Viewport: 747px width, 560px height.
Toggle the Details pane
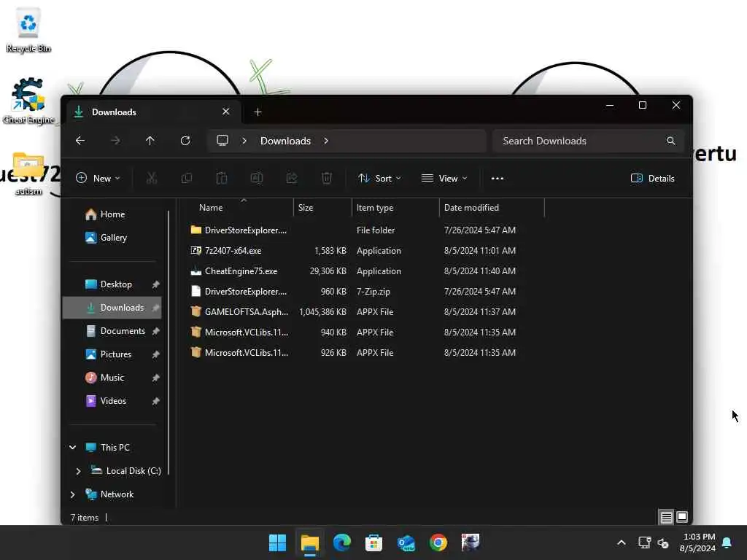(x=652, y=178)
